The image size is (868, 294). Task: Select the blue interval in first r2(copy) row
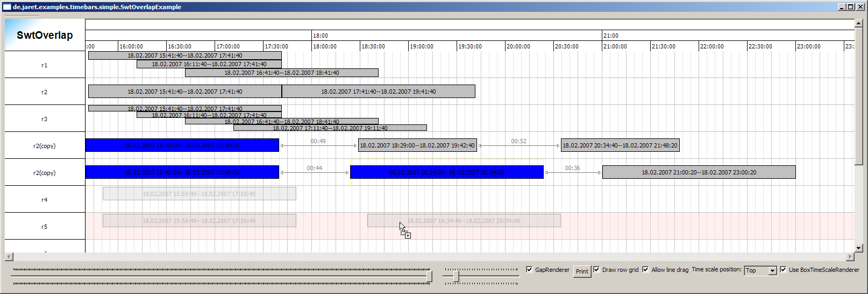[x=182, y=145]
